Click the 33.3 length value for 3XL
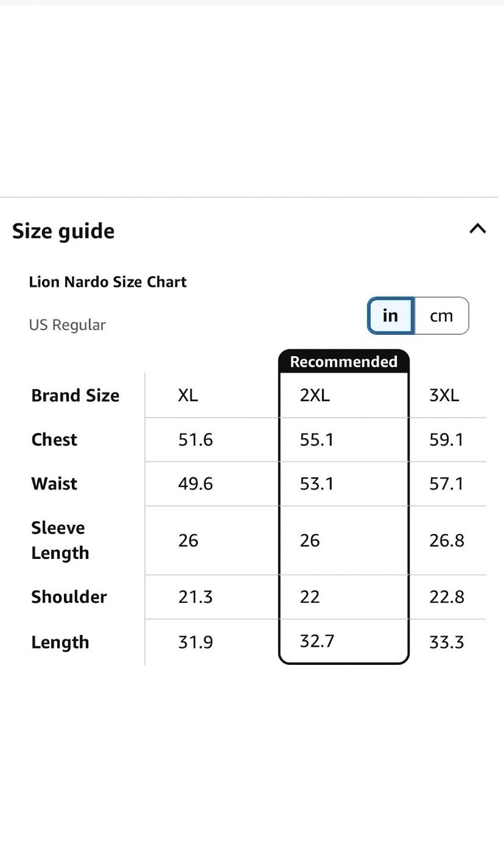The image size is (504, 867). coord(447,642)
